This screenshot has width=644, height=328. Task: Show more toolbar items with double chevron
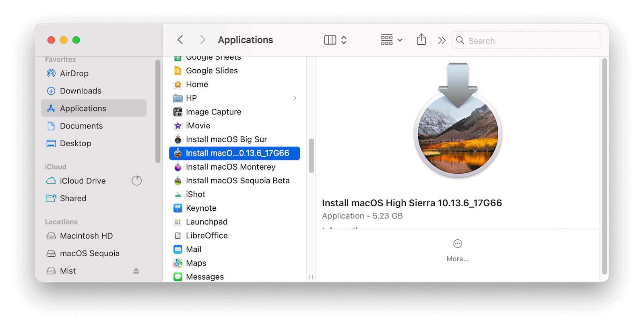coord(442,40)
